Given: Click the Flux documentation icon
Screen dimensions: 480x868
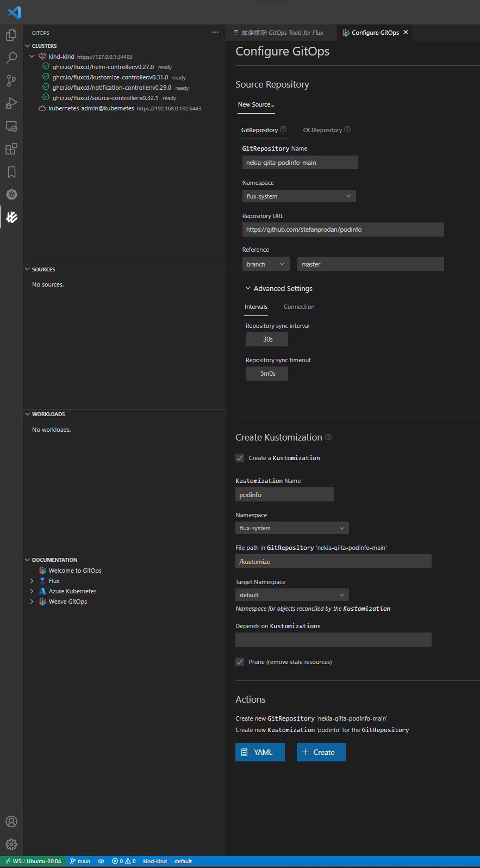Looking at the screenshot, I should [x=42, y=581].
